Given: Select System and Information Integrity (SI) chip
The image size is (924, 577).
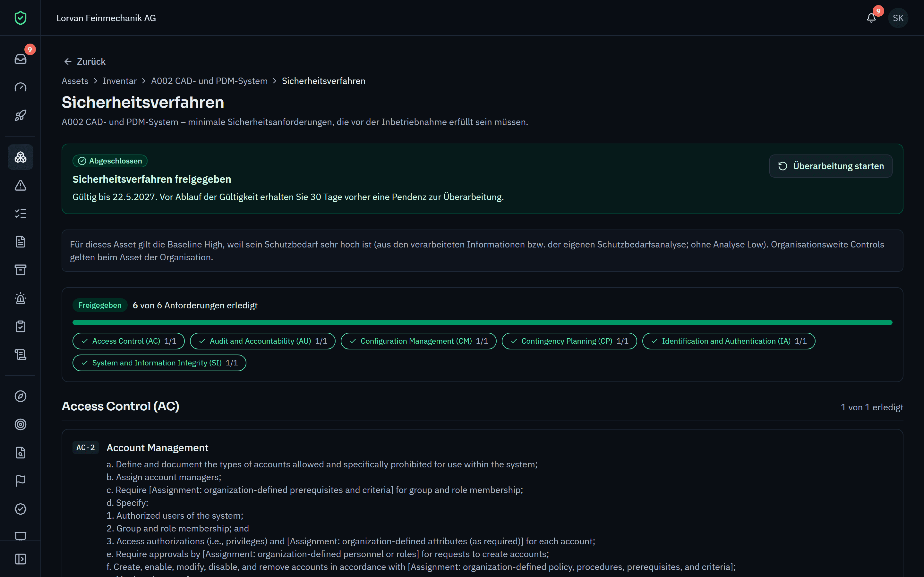Looking at the screenshot, I should [x=159, y=363].
